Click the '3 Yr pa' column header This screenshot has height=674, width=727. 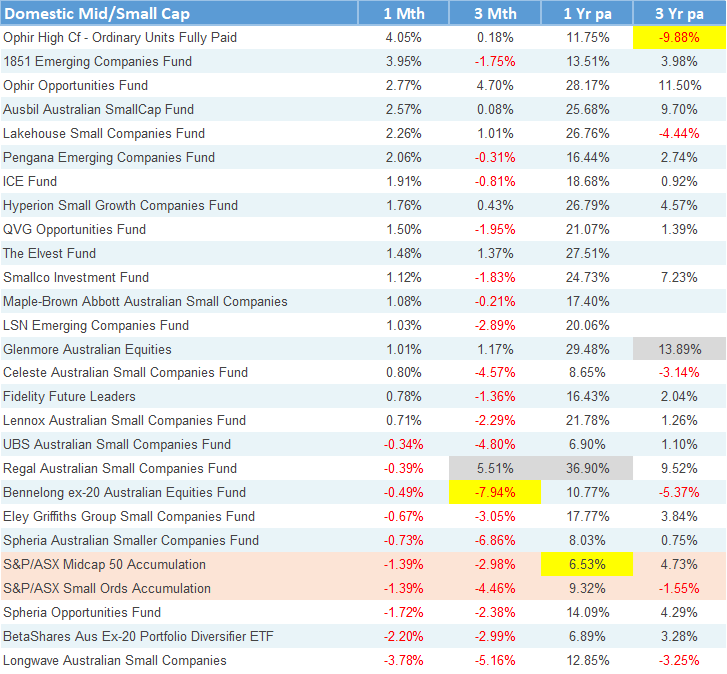[679, 13]
